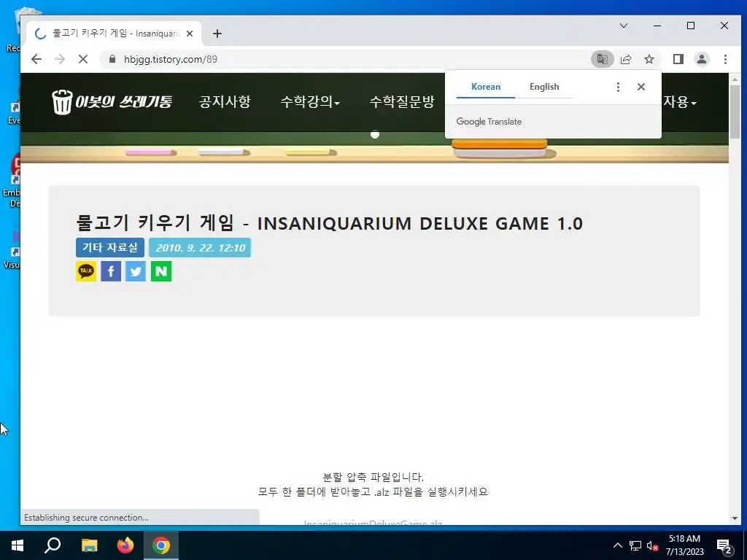The height and width of the screenshot is (560, 747).
Task: Open the muted volume tray icon
Action: (x=652, y=545)
